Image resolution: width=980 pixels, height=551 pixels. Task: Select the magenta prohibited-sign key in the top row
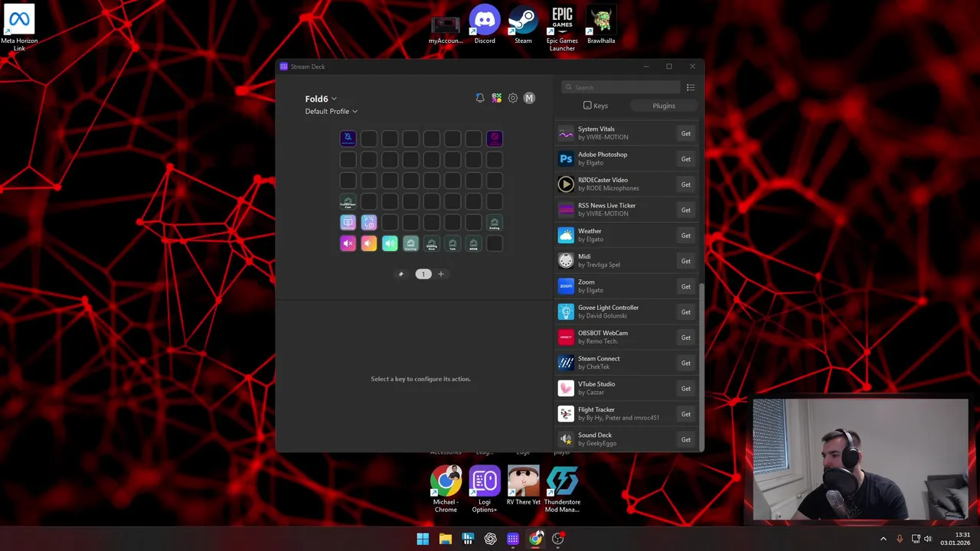[494, 139]
